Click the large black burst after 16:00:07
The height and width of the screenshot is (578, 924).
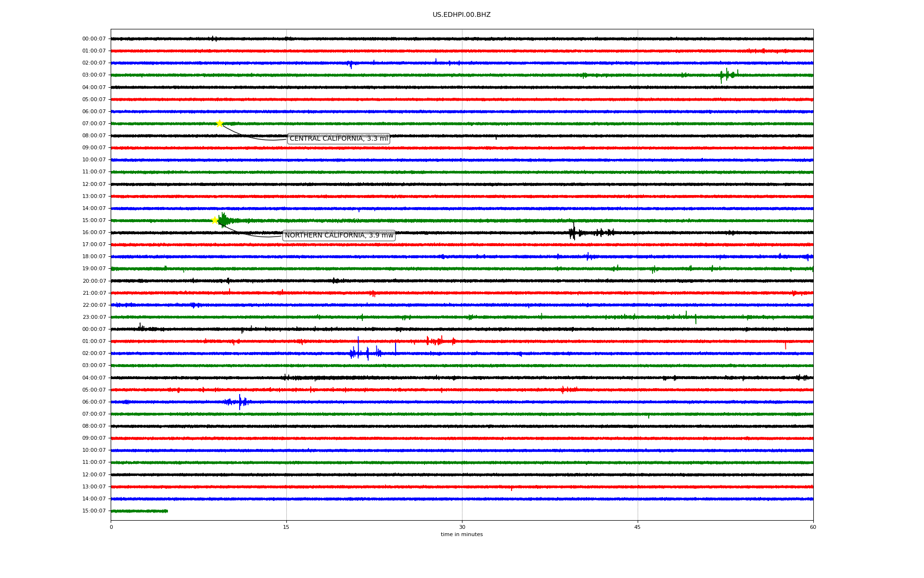tap(573, 233)
